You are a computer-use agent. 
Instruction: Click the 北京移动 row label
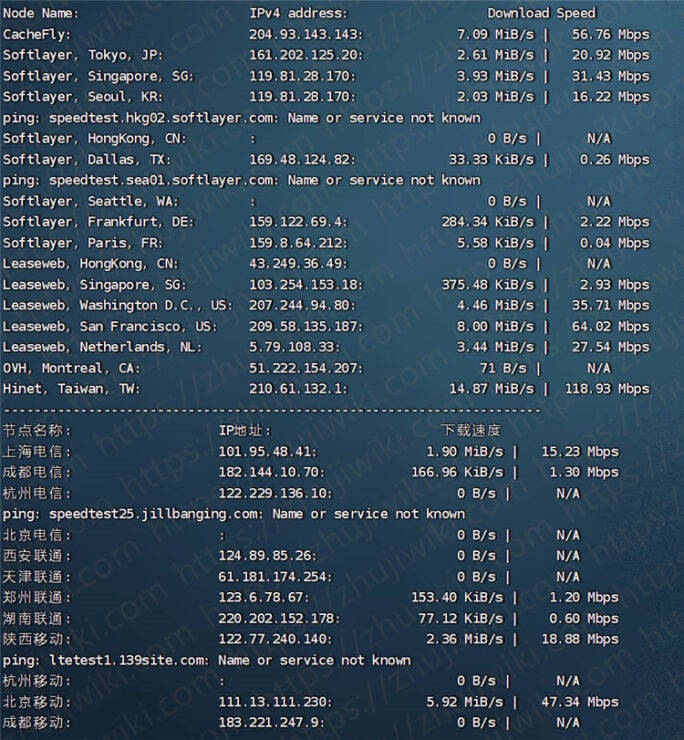(x=37, y=702)
